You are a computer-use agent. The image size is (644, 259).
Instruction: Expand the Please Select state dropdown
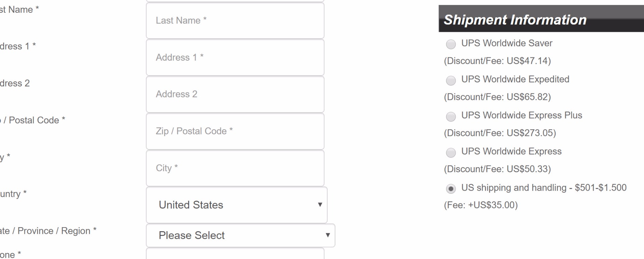pyautogui.click(x=240, y=235)
